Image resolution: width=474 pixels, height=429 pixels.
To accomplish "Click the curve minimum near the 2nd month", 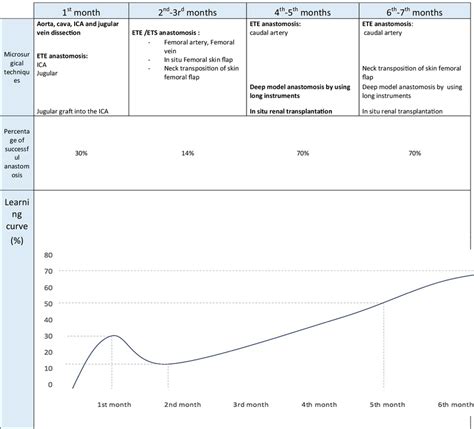I will tap(164, 364).
